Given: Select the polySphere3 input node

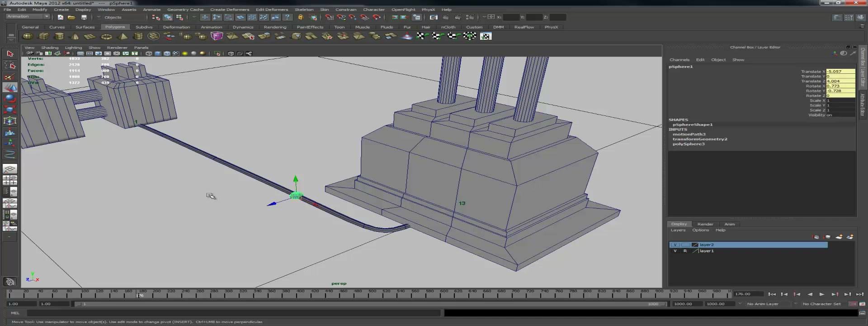Looking at the screenshot, I should tap(689, 144).
